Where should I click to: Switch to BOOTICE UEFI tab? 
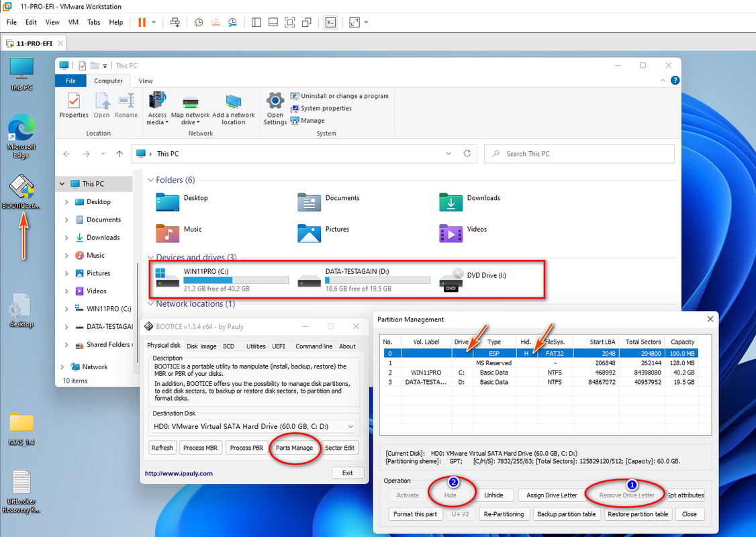point(279,346)
